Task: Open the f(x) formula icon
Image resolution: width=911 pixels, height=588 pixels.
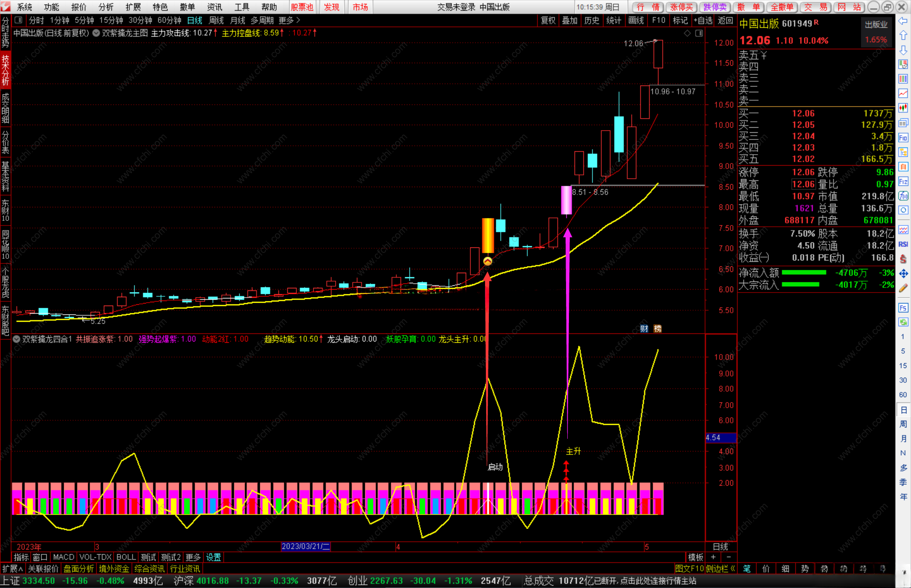Action: pos(903,196)
